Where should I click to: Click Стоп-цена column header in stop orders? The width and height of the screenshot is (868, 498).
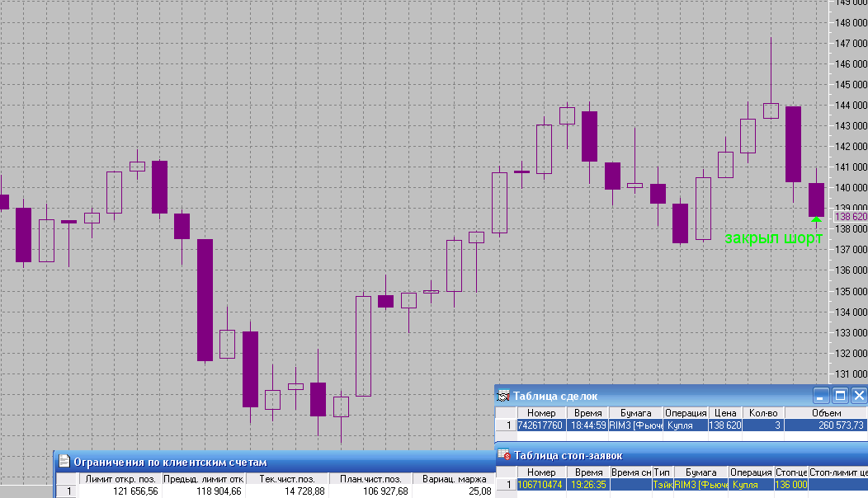(791, 472)
